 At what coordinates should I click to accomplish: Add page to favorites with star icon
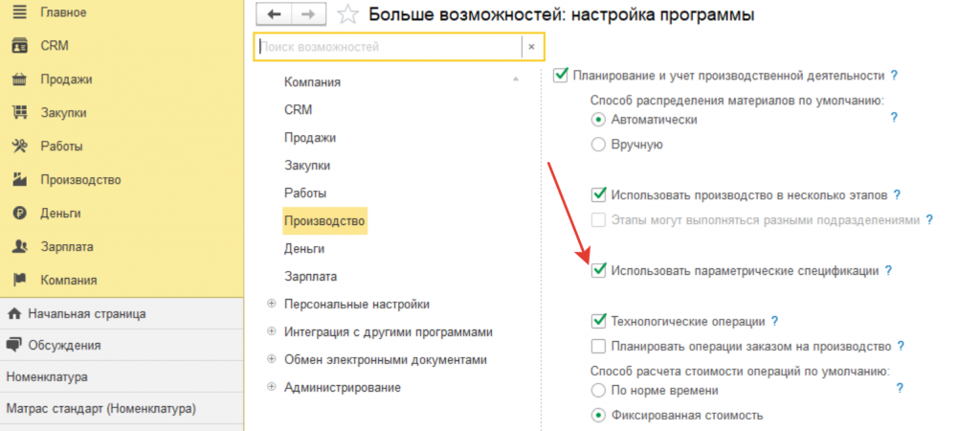pos(348,13)
